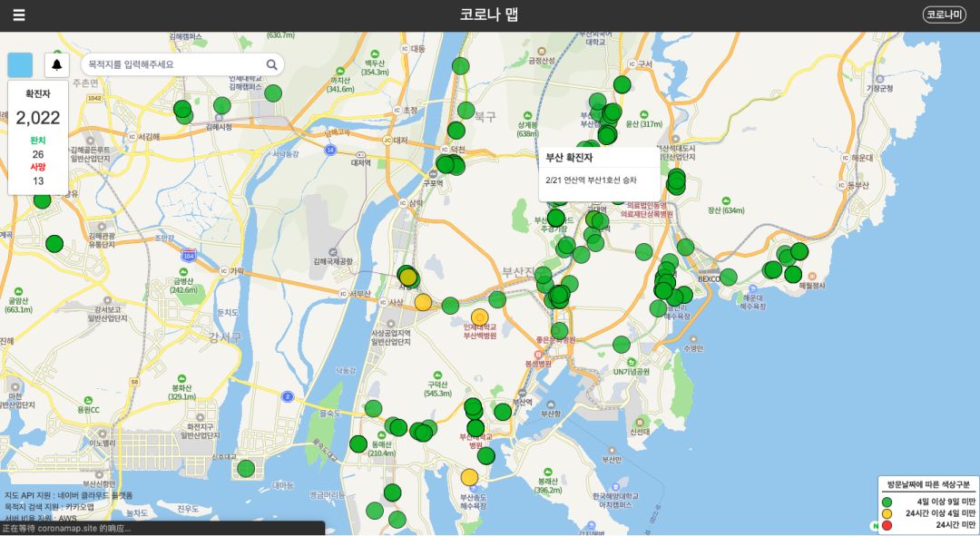Click the 금정산성 map label
This screenshot has width=980, height=536.
point(541,61)
